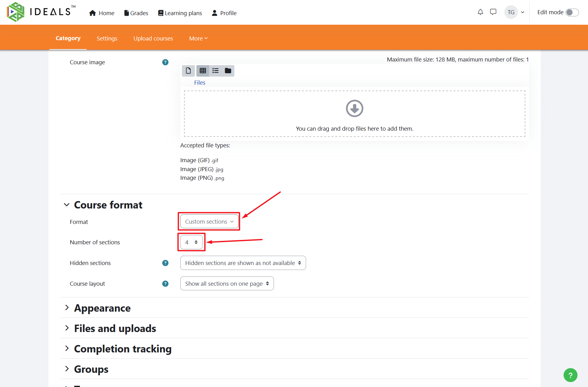Open help for Course layout
This screenshot has width=588, height=387.
tap(165, 284)
